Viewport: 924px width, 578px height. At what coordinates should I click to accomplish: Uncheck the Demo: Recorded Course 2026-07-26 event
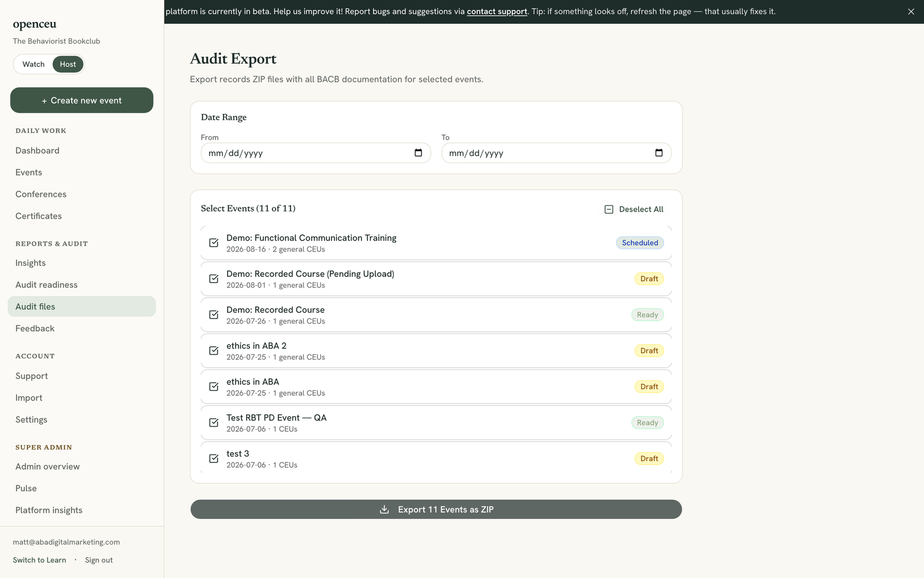click(214, 314)
